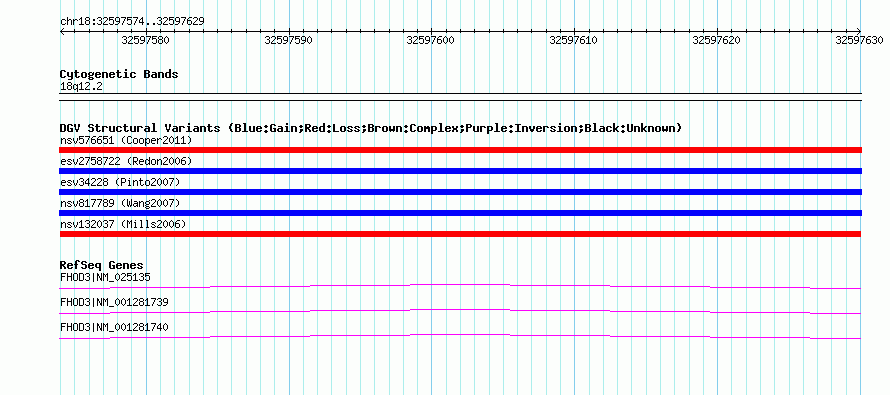
Task: Select the magenta line for FHOD3|NM_001281739
Action: click(x=460, y=311)
